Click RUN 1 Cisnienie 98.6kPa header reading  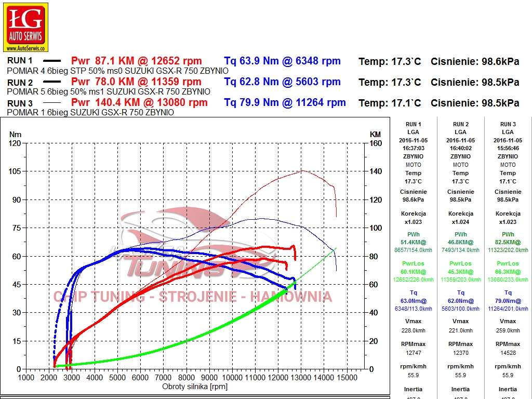(x=475, y=61)
